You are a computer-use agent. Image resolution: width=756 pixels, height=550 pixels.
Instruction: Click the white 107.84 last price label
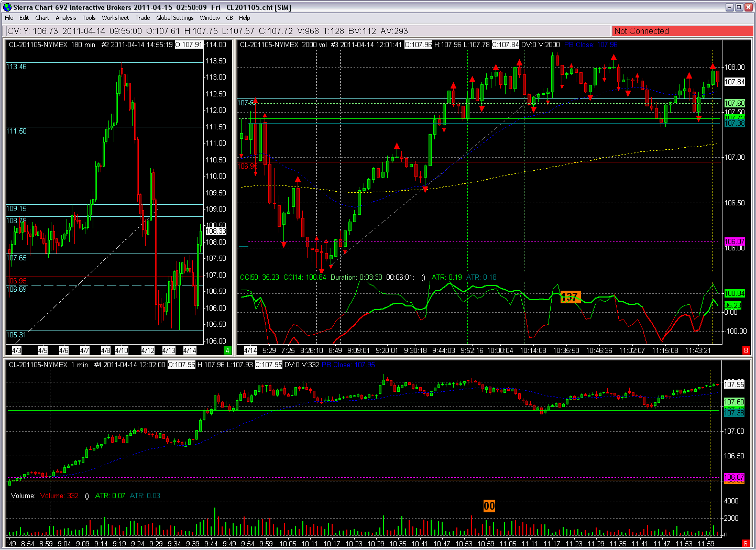click(735, 82)
